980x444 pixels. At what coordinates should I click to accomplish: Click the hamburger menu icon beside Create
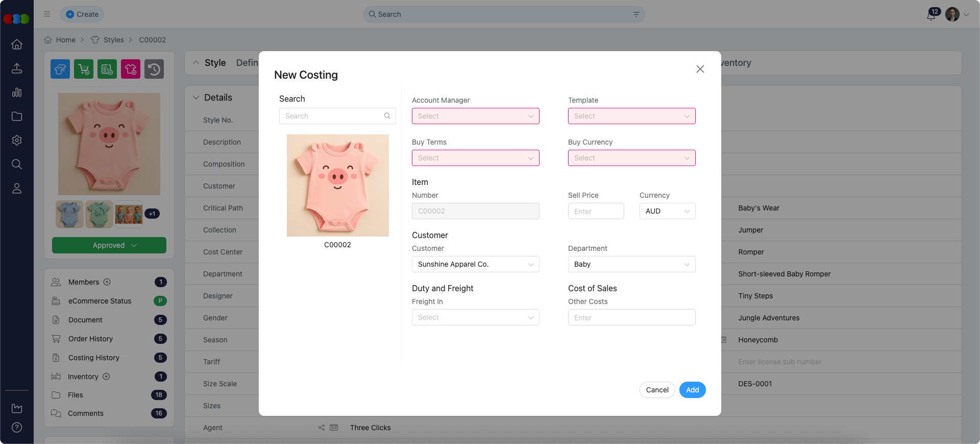(x=47, y=14)
